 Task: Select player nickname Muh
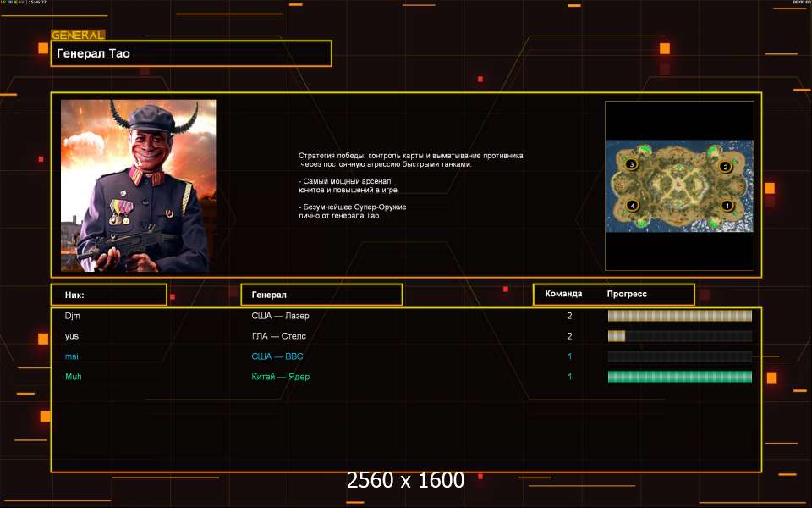point(73,377)
